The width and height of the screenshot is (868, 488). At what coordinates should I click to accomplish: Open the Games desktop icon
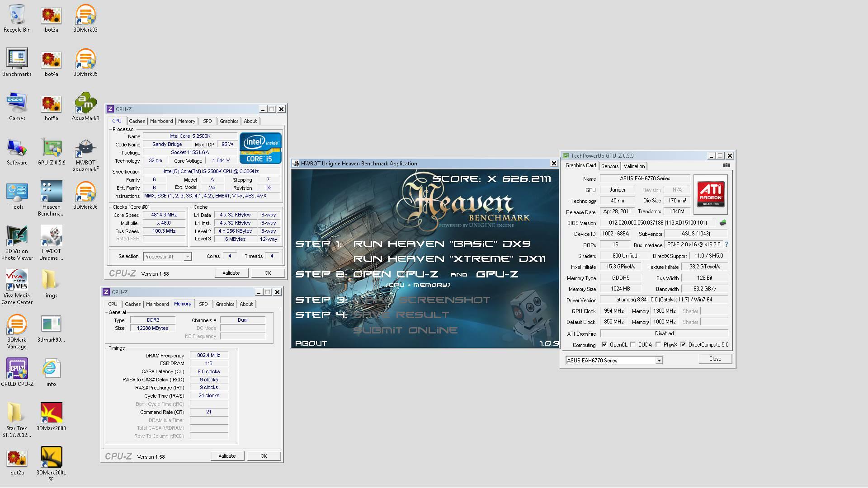(17, 107)
